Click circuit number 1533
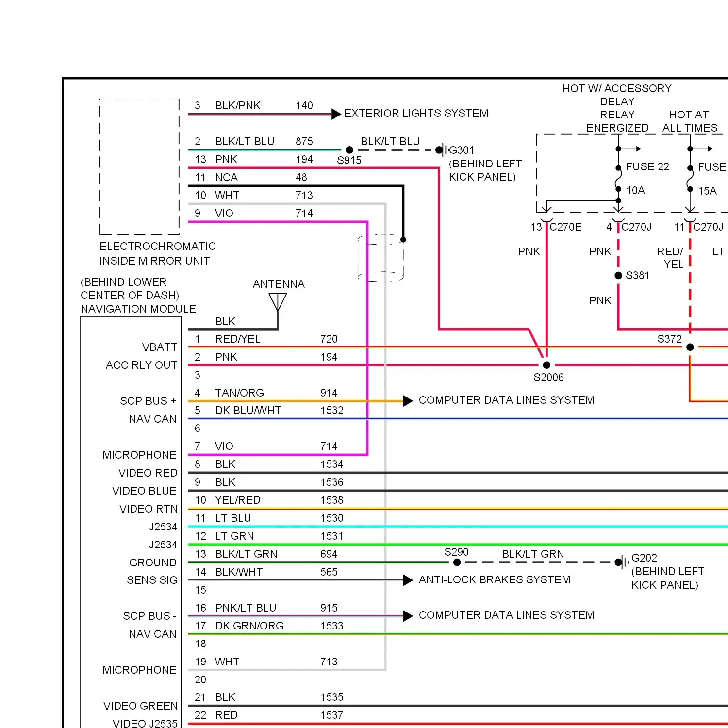 coord(332,626)
